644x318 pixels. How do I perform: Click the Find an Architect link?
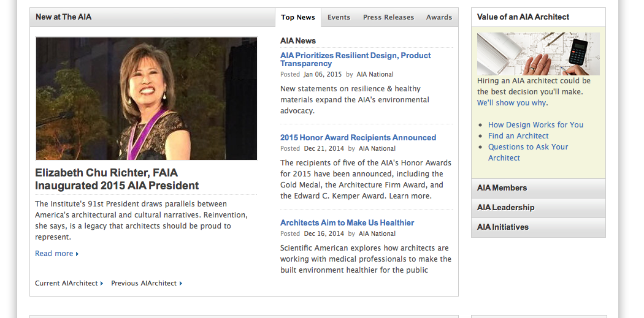tap(518, 135)
